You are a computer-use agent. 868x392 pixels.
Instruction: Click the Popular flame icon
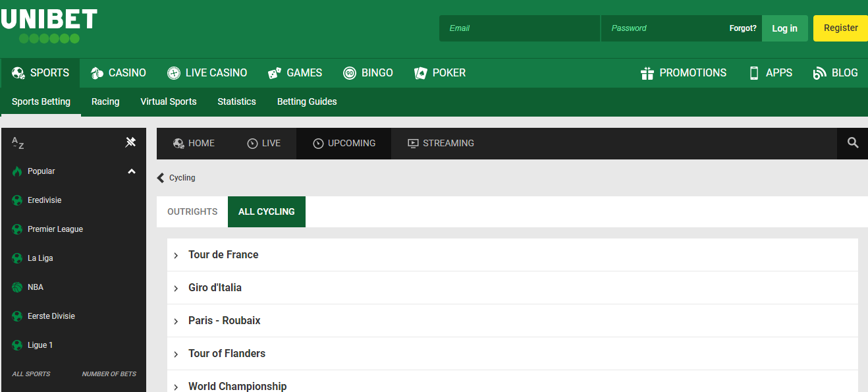pos(17,171)
